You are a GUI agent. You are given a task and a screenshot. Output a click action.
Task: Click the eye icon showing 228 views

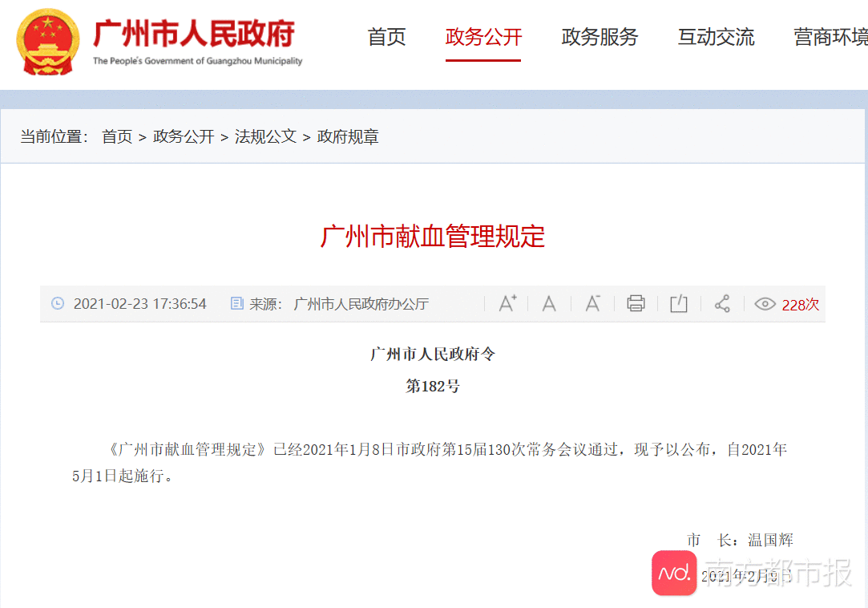[765, 304]
